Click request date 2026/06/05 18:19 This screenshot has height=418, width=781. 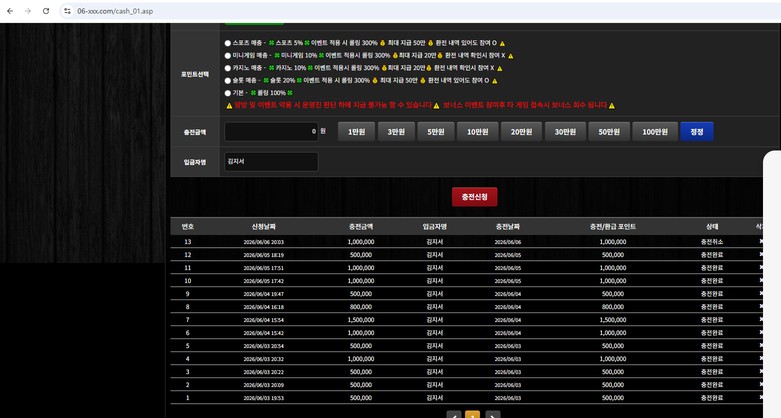pyautogui.click(x=263, y=255)
